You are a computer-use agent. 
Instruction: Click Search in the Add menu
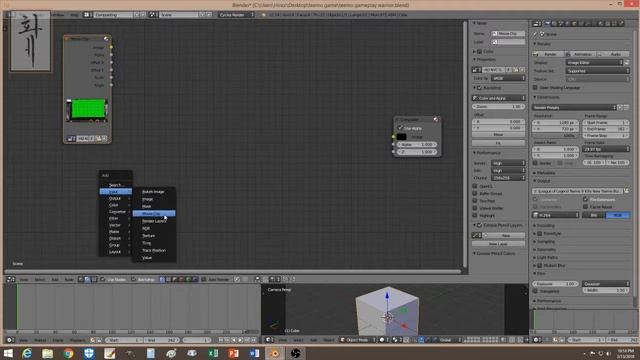pos(116,184)
